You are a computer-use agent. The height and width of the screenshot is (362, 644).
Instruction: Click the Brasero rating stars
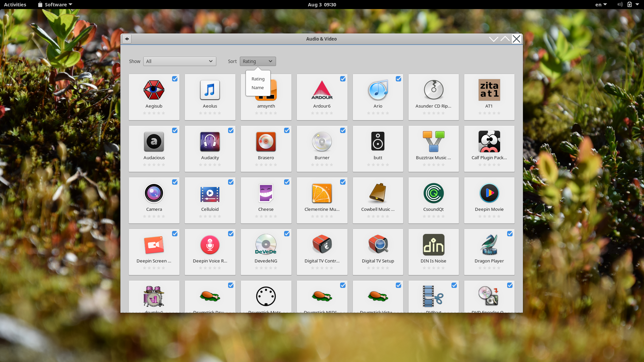266,165
